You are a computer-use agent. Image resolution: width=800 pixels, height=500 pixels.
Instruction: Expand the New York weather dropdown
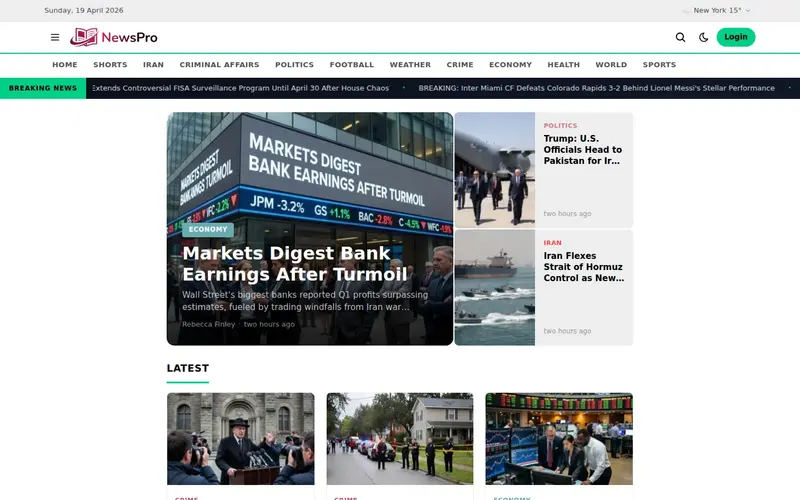[722, 10]
